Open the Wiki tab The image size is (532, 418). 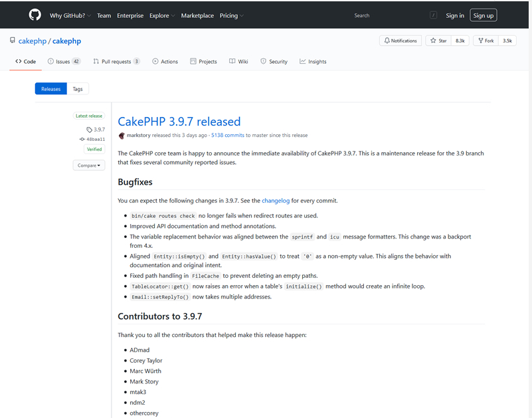coord(238,61)
